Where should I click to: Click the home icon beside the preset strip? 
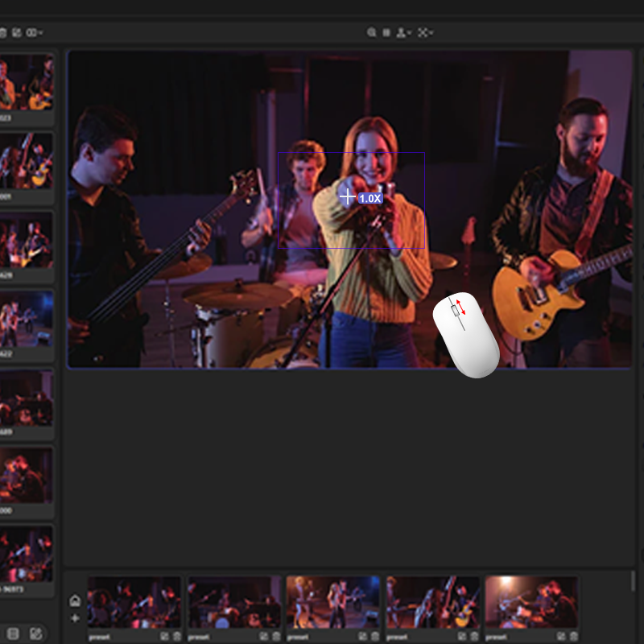point(75,601)
